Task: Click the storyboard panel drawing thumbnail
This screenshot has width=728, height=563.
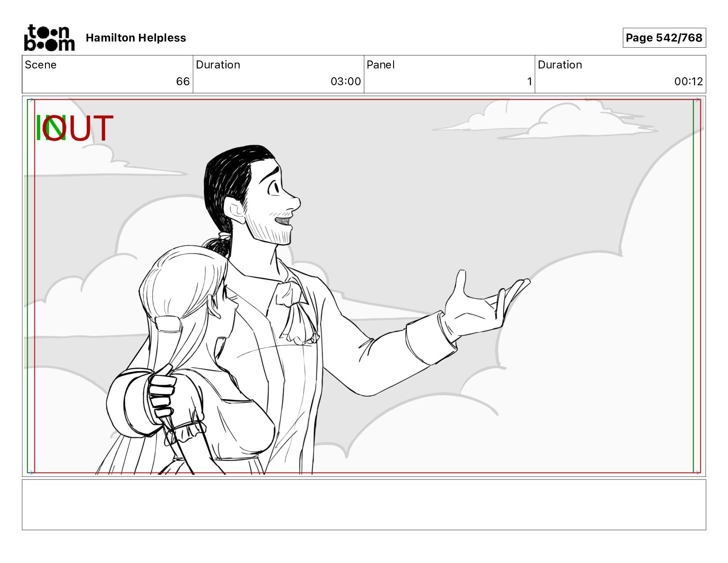Action: pyautogui.click(x=364, y=286)
